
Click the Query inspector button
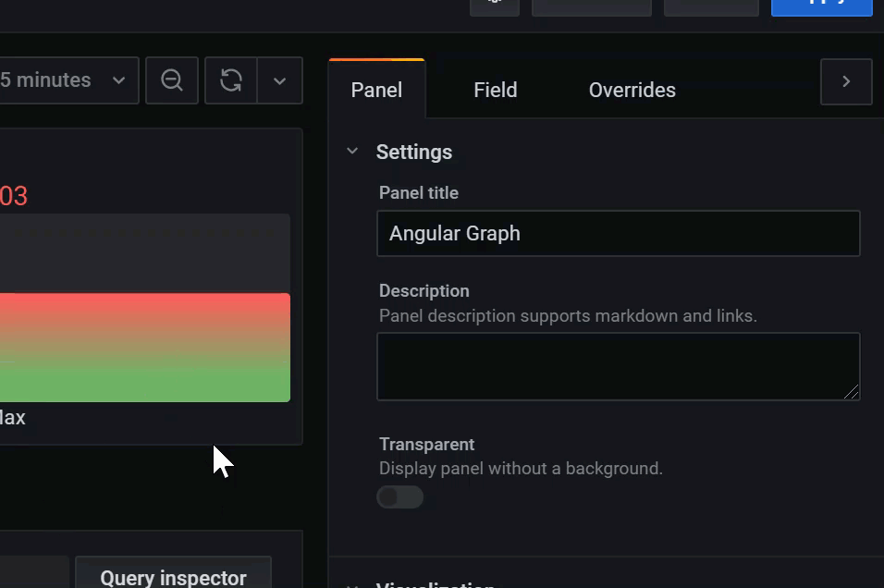(x=173, y=576)
